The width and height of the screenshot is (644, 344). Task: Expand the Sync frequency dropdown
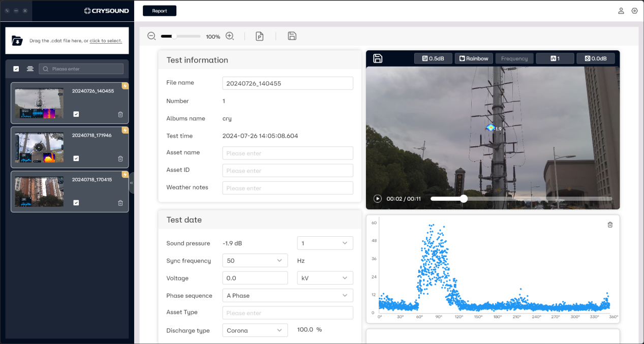[255, 261]
